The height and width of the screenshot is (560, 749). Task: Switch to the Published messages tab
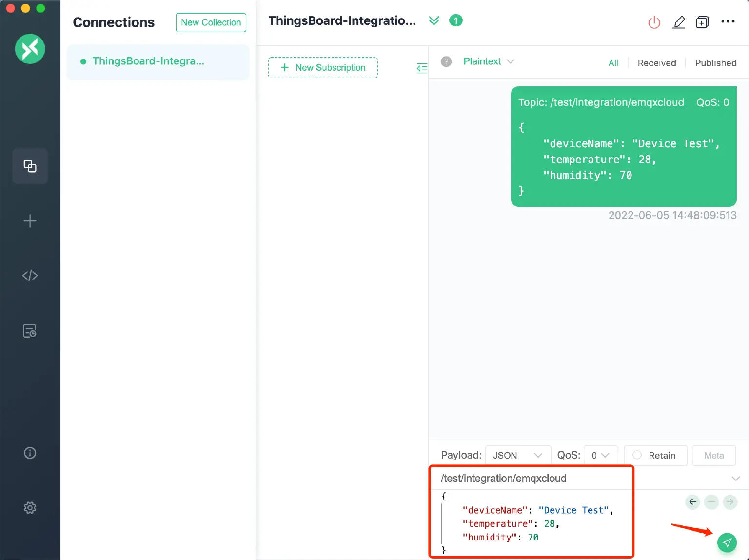click(x=716, y=62)
